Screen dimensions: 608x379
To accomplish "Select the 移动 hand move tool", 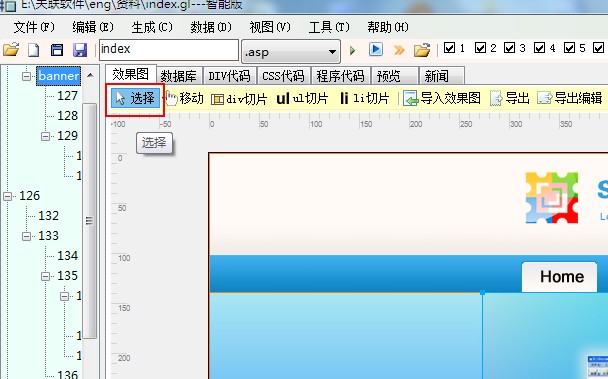I will [x=183, y=99].
